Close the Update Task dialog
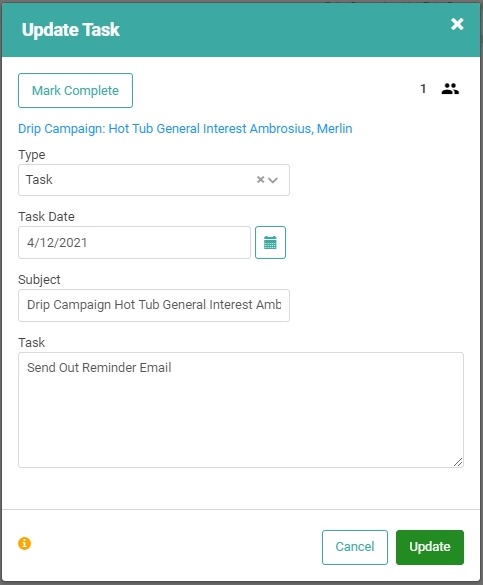This screenshot has height=585, width=483. [x=457, y=24]
